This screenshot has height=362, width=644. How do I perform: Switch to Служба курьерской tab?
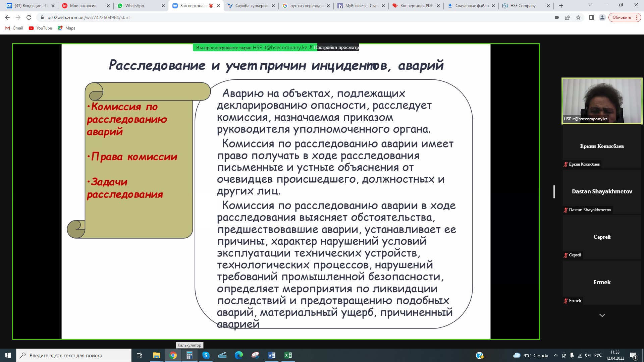pyautogui.click(x=251, y=6)
